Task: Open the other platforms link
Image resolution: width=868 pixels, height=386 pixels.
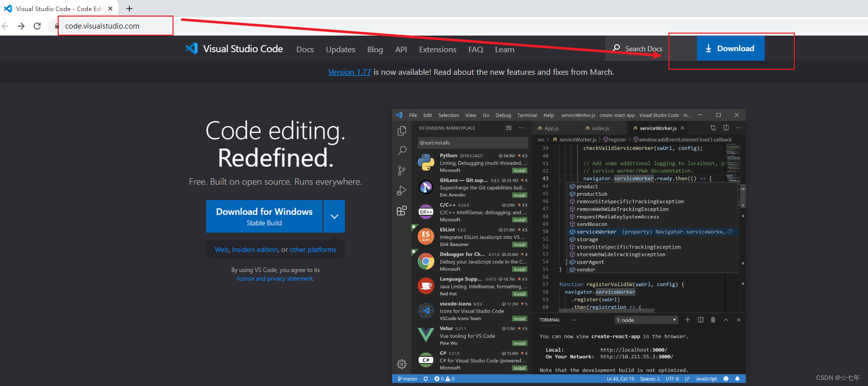Action: [x=313, y=249]
